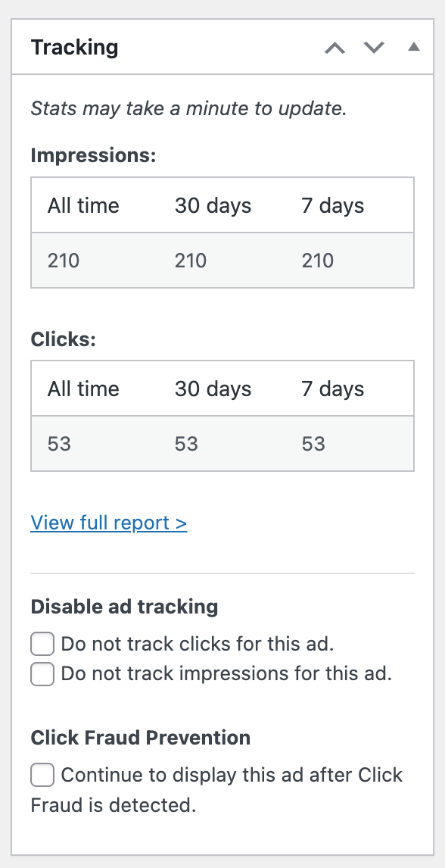Select the Clicks all-time value 53

point(58,444)
